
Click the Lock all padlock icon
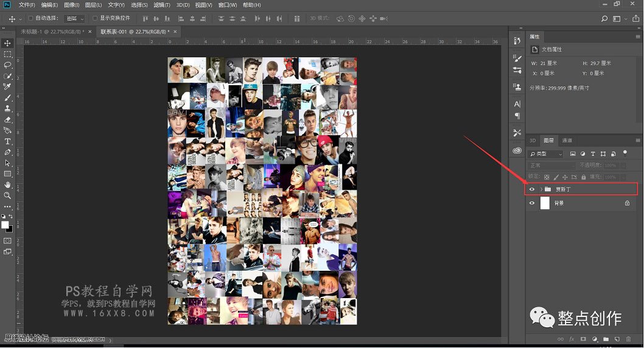pyautogui.click(x=583, y=177)
